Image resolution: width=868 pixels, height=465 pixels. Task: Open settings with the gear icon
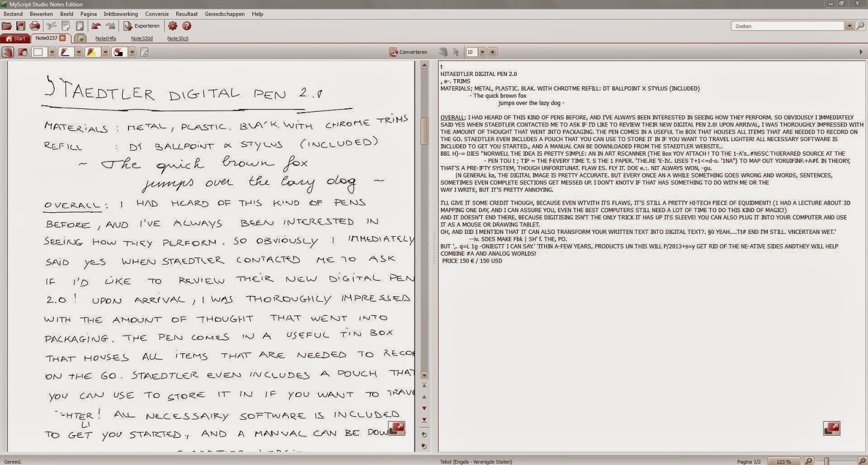[173, 26]
